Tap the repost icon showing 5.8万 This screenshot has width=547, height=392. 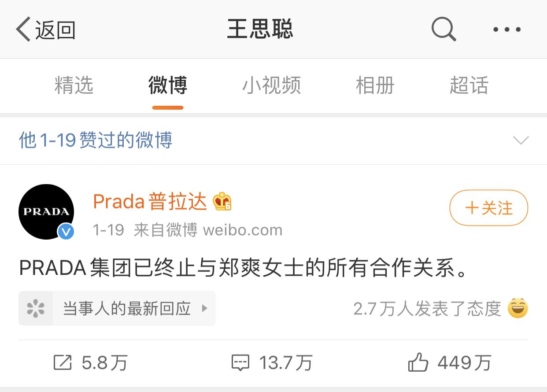point(62,363)
